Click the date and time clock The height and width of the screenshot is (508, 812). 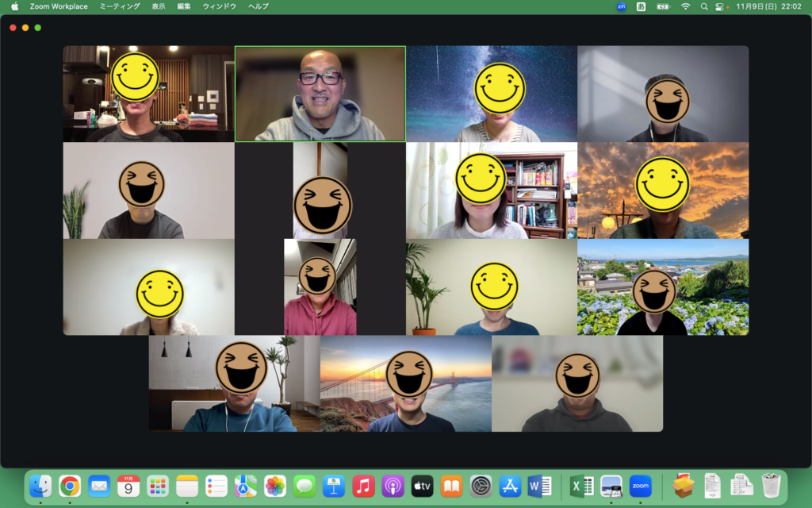pos(768,6)
